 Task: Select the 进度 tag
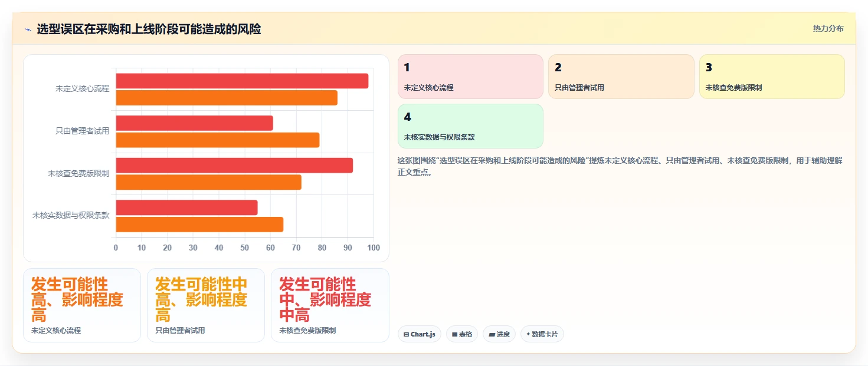[499, 334]
